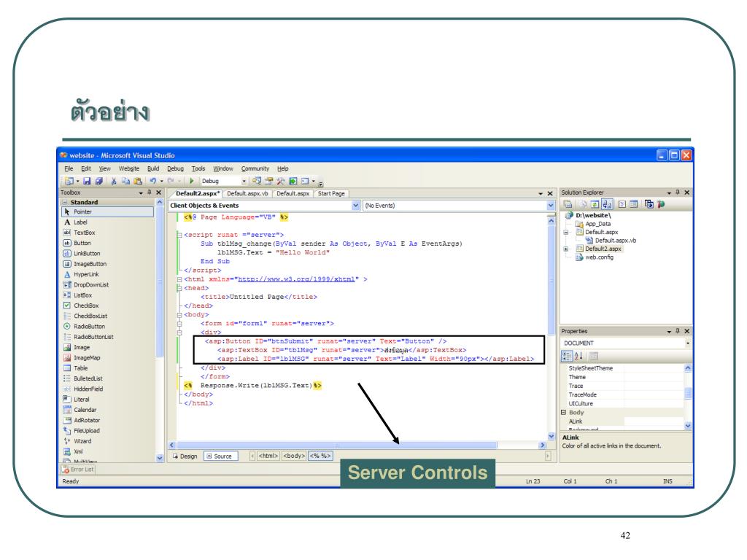Select the Pointer tool in Toolbox
This screenshot has width=747, height=560.
[x=108, y=212]
